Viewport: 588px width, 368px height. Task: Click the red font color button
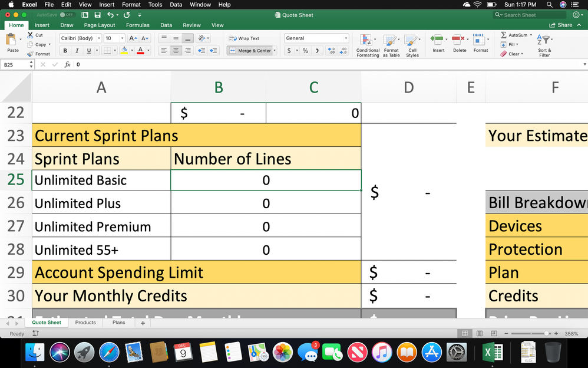[141, 50]
